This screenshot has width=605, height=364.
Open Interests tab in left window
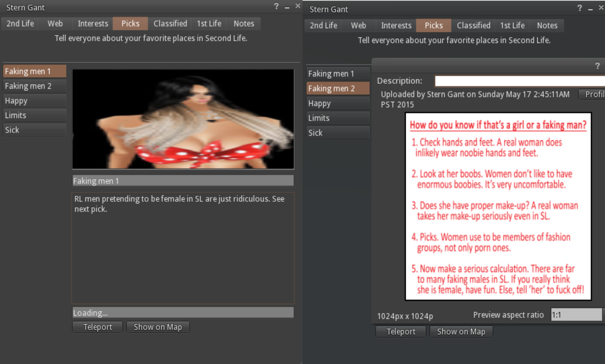(x=93, y=23)
